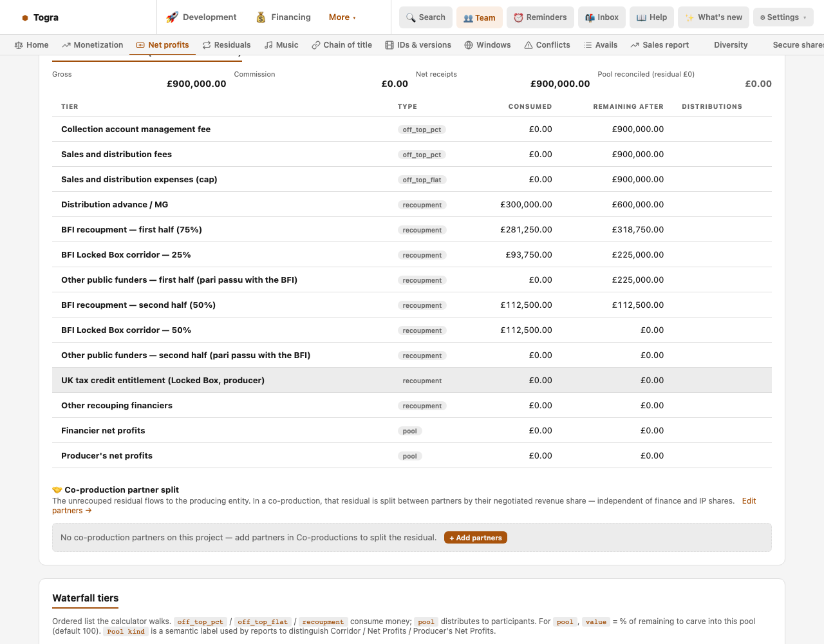The width and height of the screenshot is (824, 644).
Task: Switch to the Net profits tab
Action: coord(162,45)
